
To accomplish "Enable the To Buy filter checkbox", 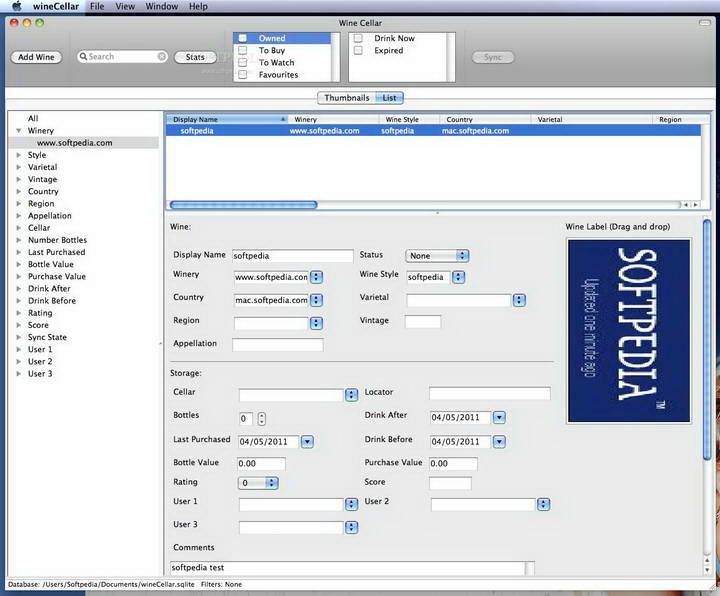I will 242,50.
